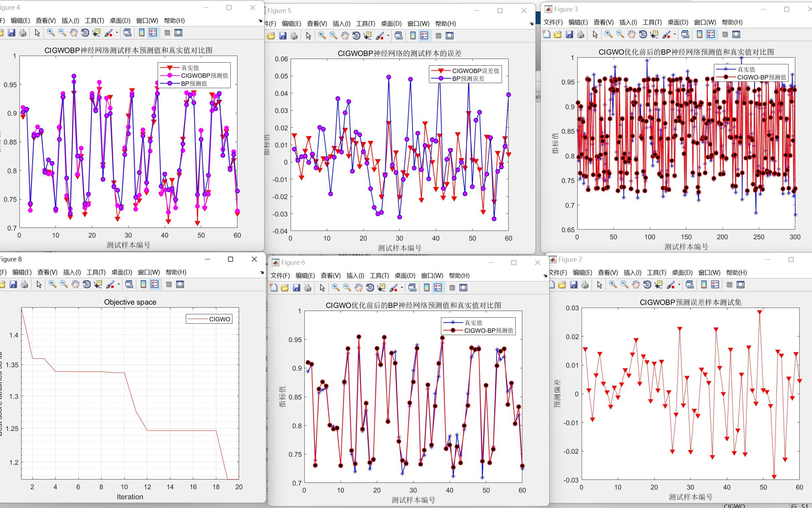Click dock figure arrow in Figure 4 menubar
The height and width of the screenshot is (508, 812).
tap(260, 21)
